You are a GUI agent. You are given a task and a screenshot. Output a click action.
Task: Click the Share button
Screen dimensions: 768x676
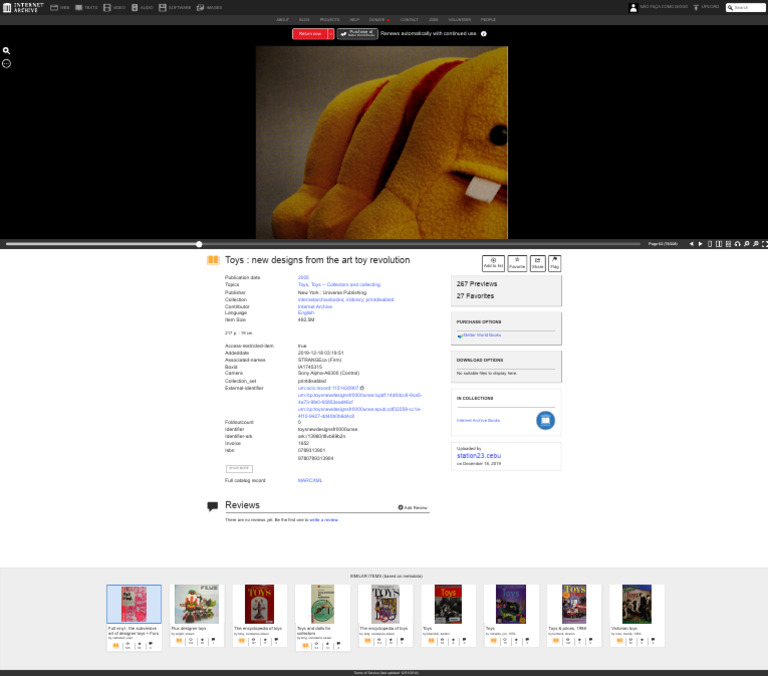coord(538,263)
